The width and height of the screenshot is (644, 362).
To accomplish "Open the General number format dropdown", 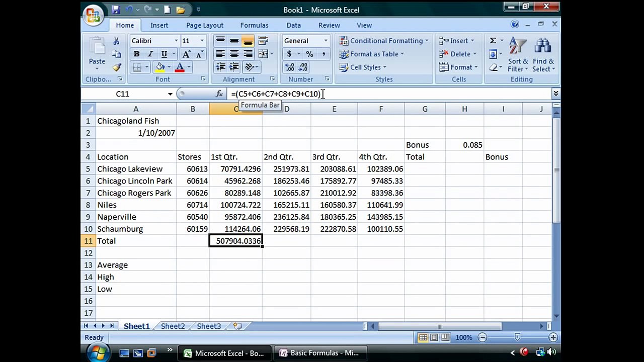I will 326,41.
